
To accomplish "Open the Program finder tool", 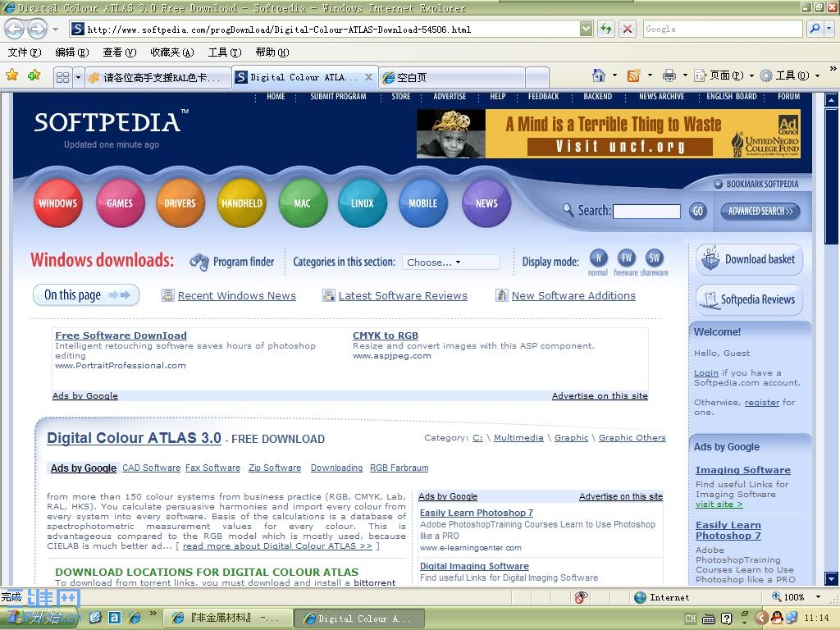I will (x=232, y=262).
